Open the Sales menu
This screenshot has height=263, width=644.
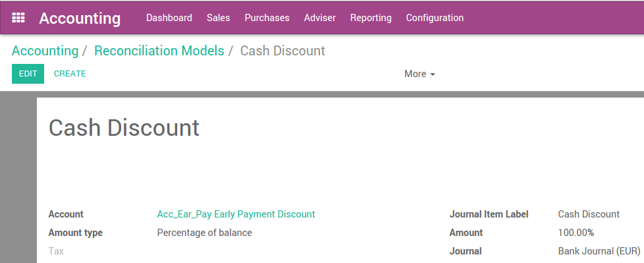pos(219,18)
